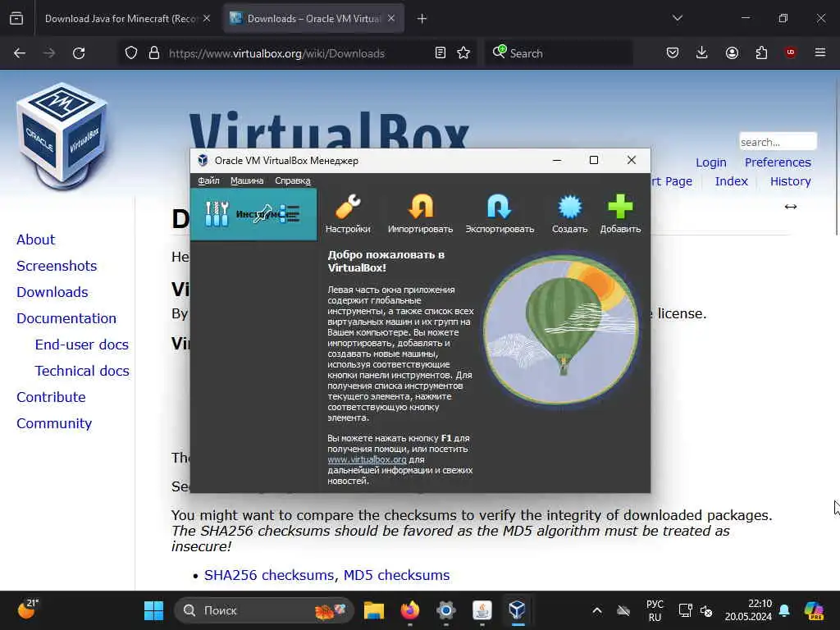Click the Screenshots sidebar link
This screenshot has width=840, height=630.
coord(57,266)
